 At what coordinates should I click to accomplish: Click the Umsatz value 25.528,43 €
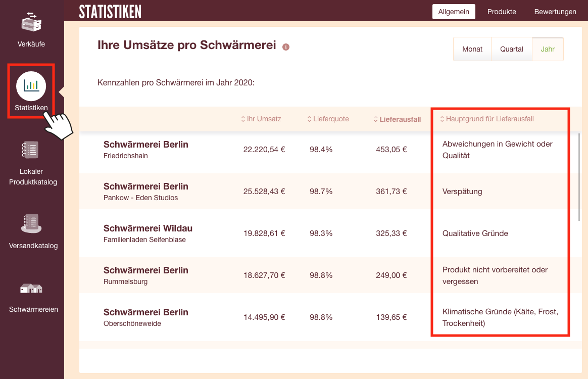pos(264,192)
